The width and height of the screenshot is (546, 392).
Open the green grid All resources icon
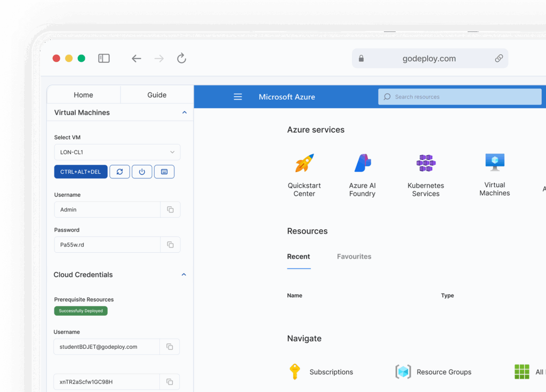(522, 372)
